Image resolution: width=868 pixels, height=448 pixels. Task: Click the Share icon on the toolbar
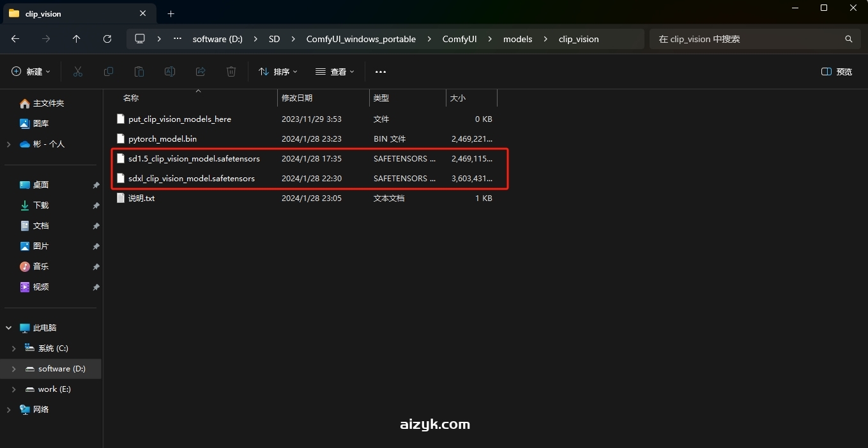click(x=201, y=71)
